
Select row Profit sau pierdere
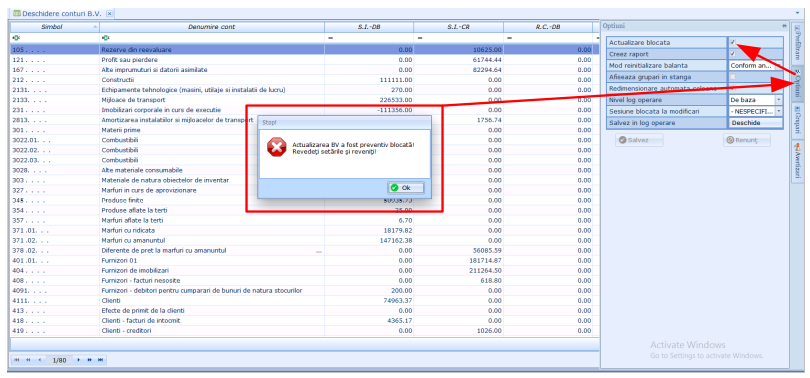[x=304, y=60]
